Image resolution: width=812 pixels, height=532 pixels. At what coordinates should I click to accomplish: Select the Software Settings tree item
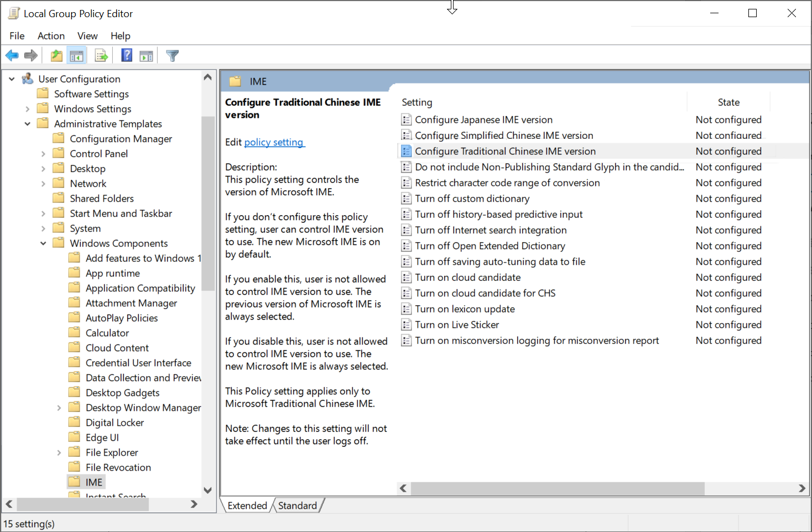(x=91, y=94)
